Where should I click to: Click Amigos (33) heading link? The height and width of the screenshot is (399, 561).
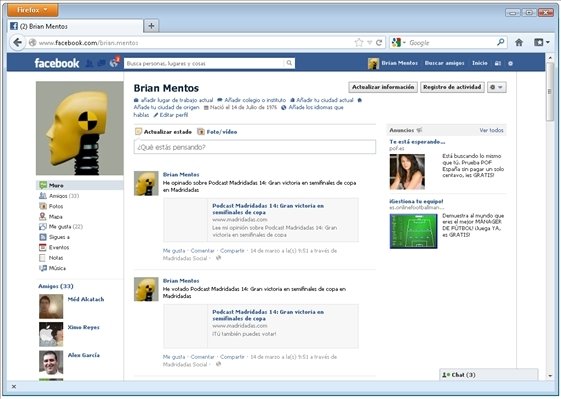(x=56, y=286)
